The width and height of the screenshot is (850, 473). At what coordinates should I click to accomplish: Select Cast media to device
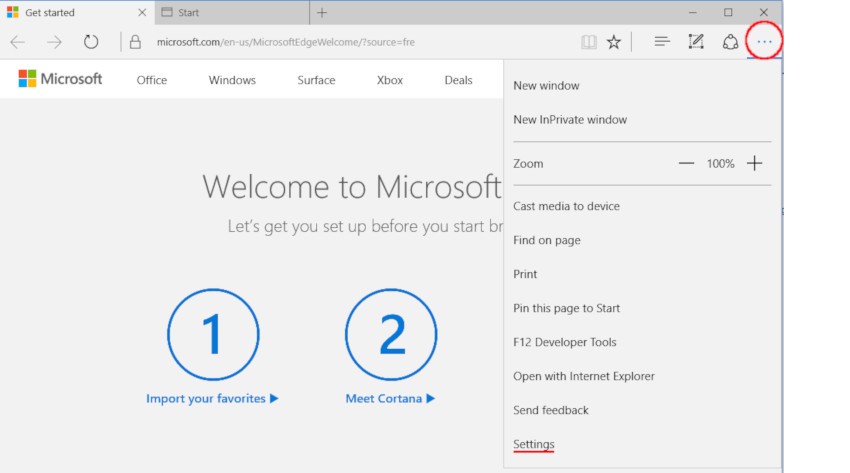pyautogui.click(x=566, y=206)
